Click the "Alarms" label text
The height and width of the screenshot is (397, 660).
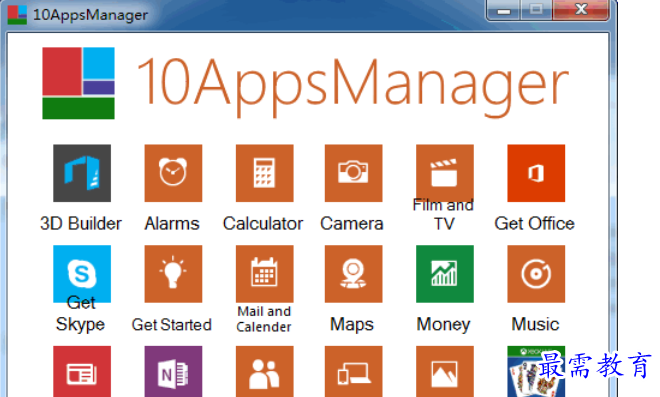point(172,224)
